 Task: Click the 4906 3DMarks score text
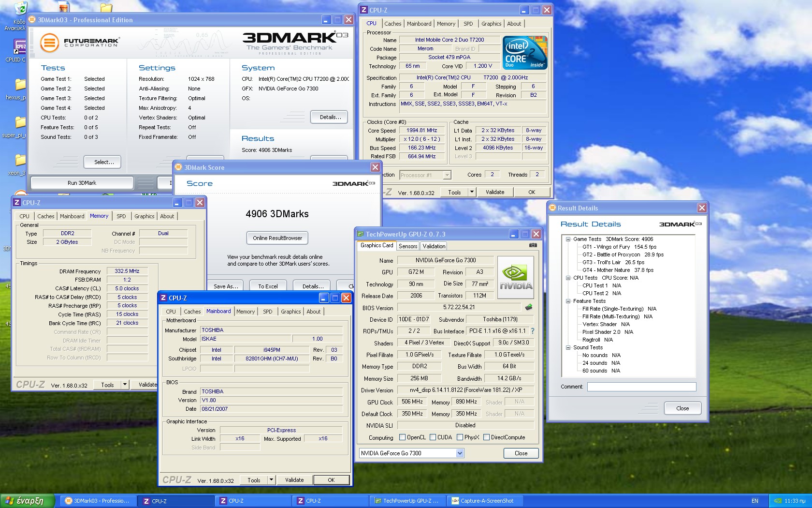tap(277, 214)
